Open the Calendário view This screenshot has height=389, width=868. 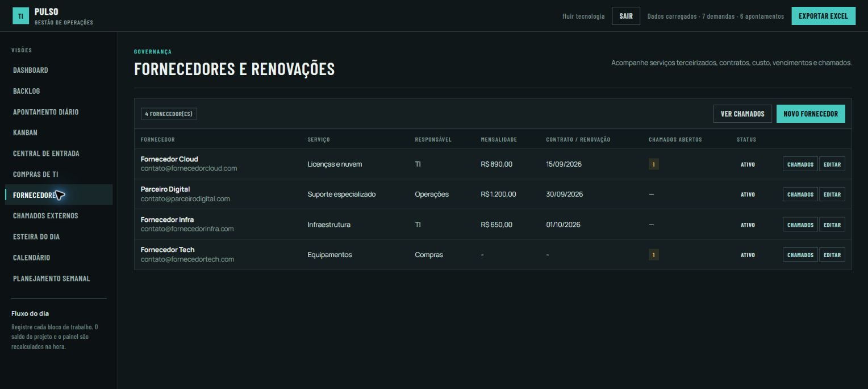(x=32, y=258)
